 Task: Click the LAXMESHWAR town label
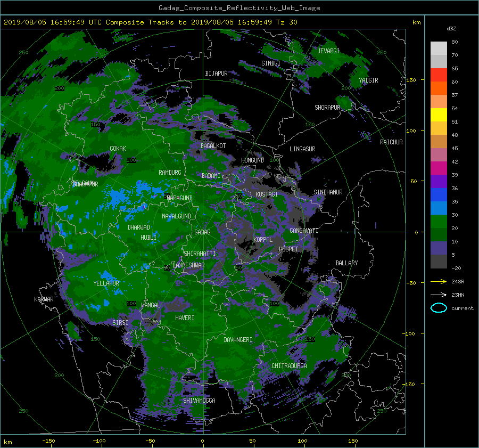click(188, 265)
